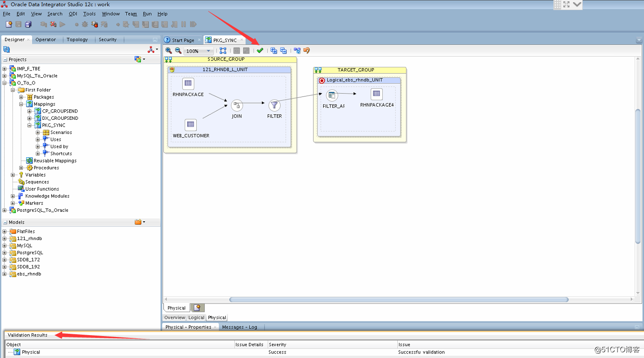
Task: Open the new model folder dropdown in Models header
Action: (140, 222)
